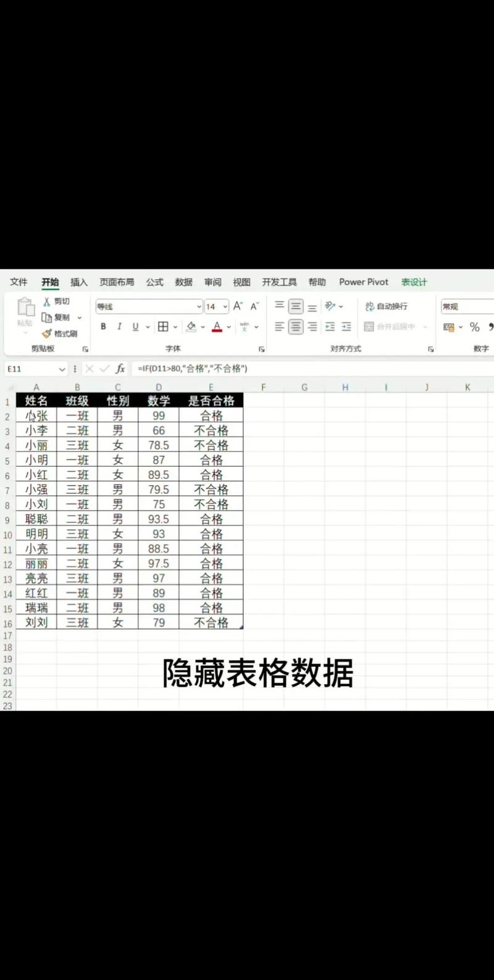Open the Power Pivot tab

coord(364,282)
